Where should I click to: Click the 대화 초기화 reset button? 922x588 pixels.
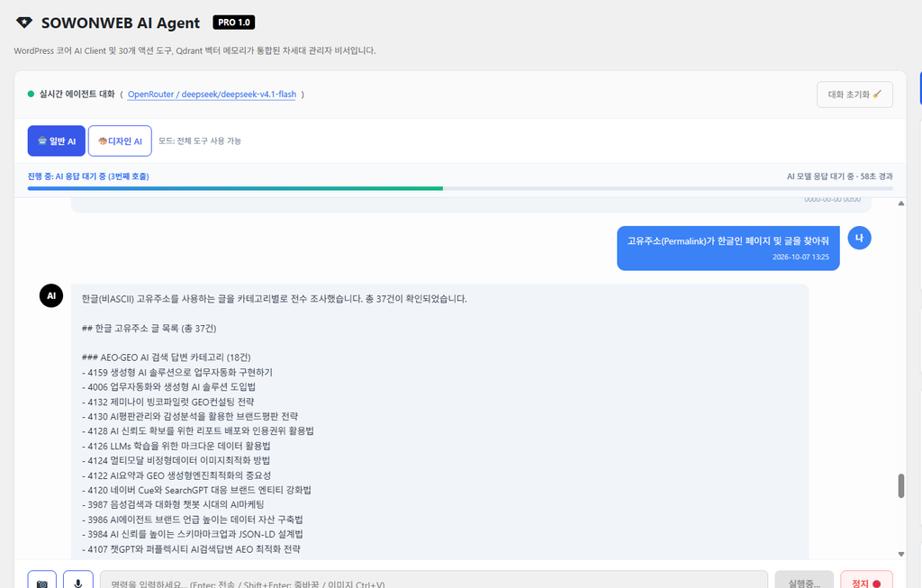tap(854, 94)
